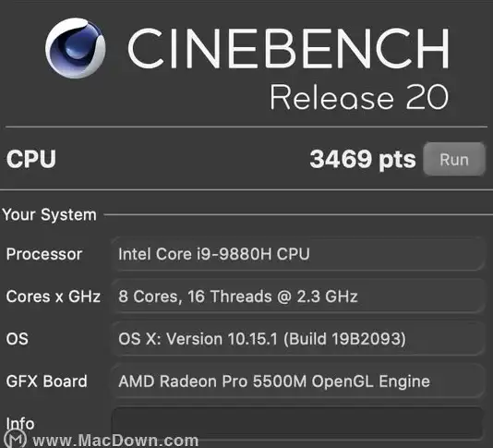Select the 3469 pts CPU score
Screen dimensions: 493x448
[x=363, y=160]
